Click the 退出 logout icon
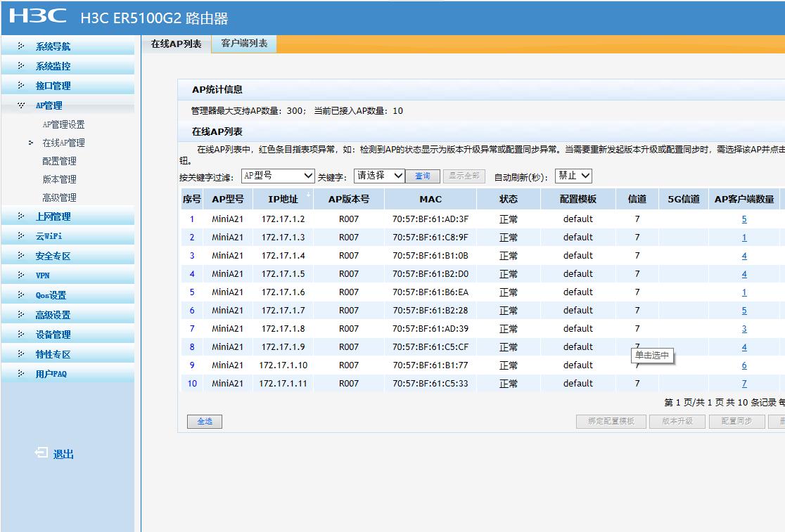This screenshot has width=785, height=532. pos(42,453)
